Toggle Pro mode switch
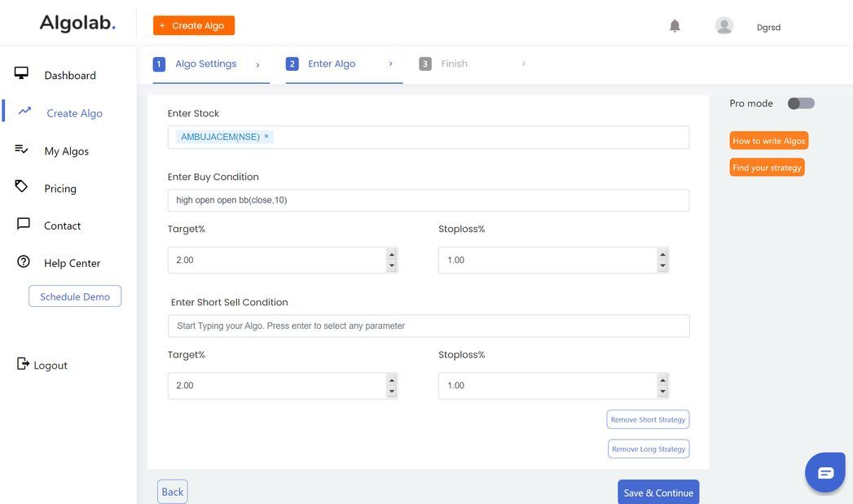Image resolution: width=853 pixels, height=504 pixels. click(801, 103)
